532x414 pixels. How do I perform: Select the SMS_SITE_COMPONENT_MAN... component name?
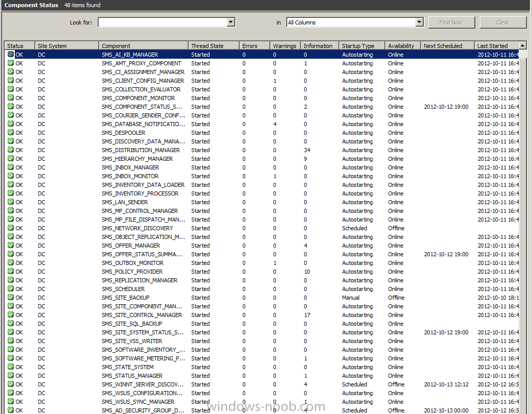pyautogui.click(x=142, y=306)
